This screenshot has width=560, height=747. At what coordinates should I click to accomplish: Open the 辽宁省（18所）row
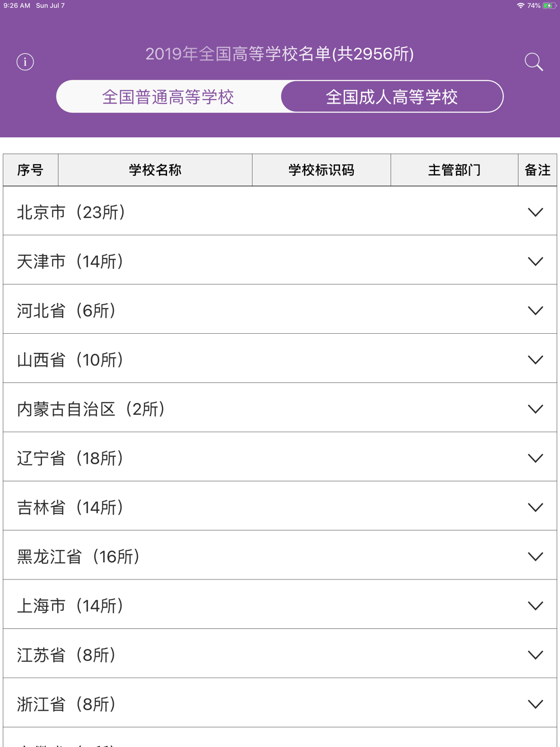[x=280, y=457]
